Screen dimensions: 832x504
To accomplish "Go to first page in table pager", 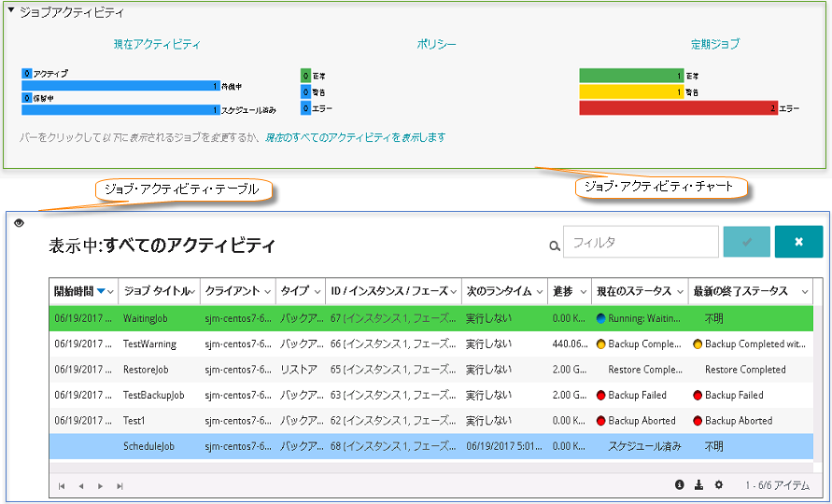I will click(62, 486).
